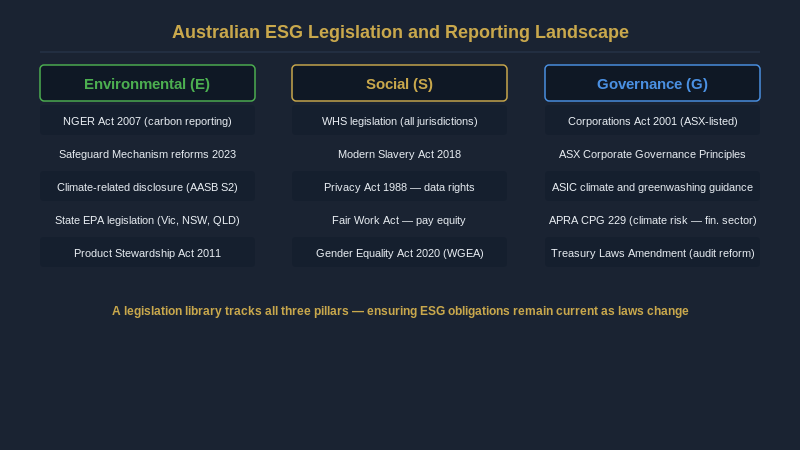Click NGER Act 2007 (carbon reporting)
The width and height of the screenshot is (800, 450).
point(147,121)
